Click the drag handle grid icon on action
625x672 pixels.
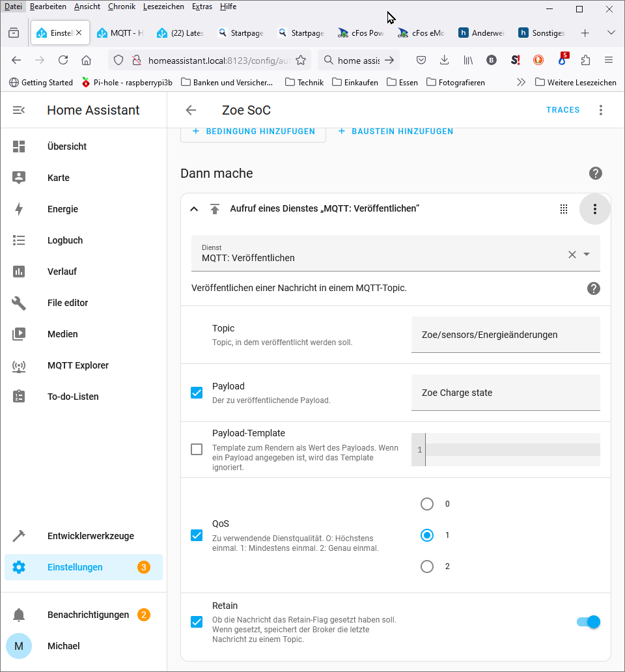coord(564,209)
